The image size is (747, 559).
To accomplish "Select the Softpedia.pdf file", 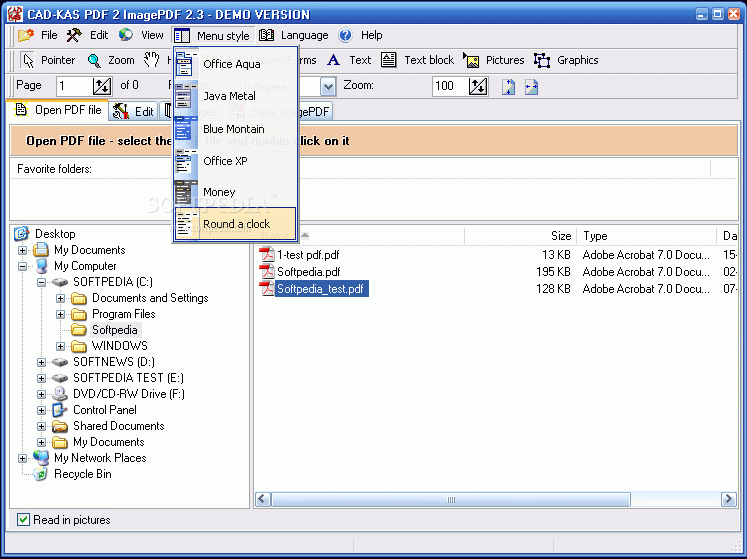I will 309,272.
